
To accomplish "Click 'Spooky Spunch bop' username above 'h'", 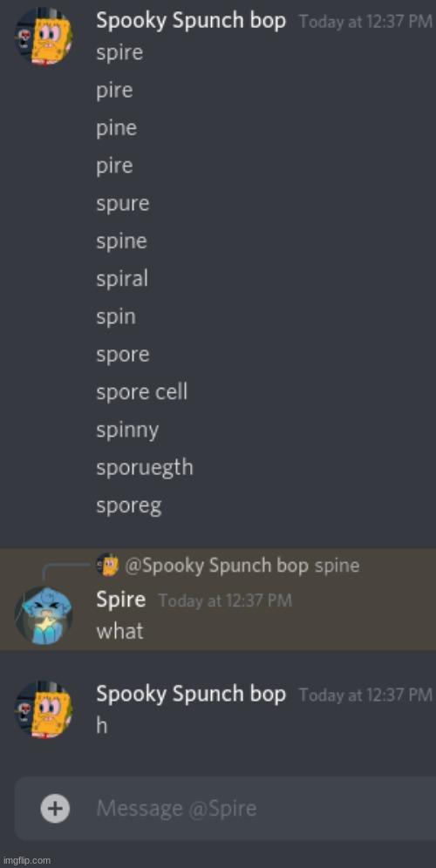I will [191, 694].
